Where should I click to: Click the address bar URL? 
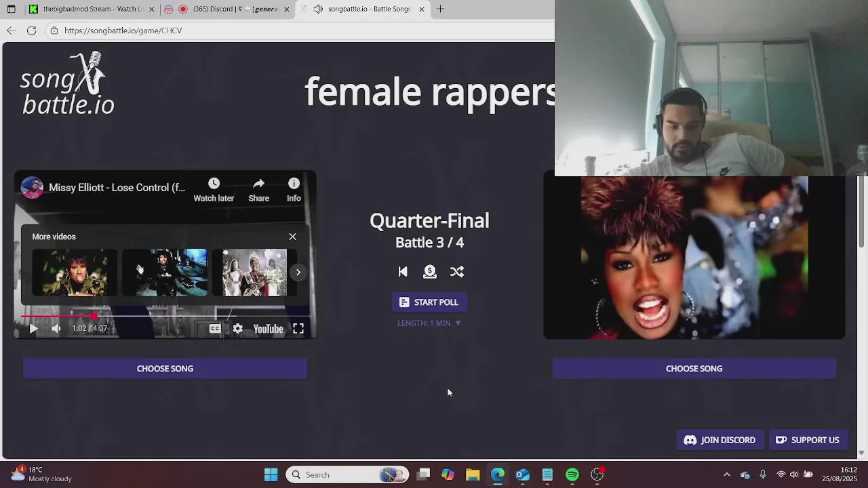123,30
